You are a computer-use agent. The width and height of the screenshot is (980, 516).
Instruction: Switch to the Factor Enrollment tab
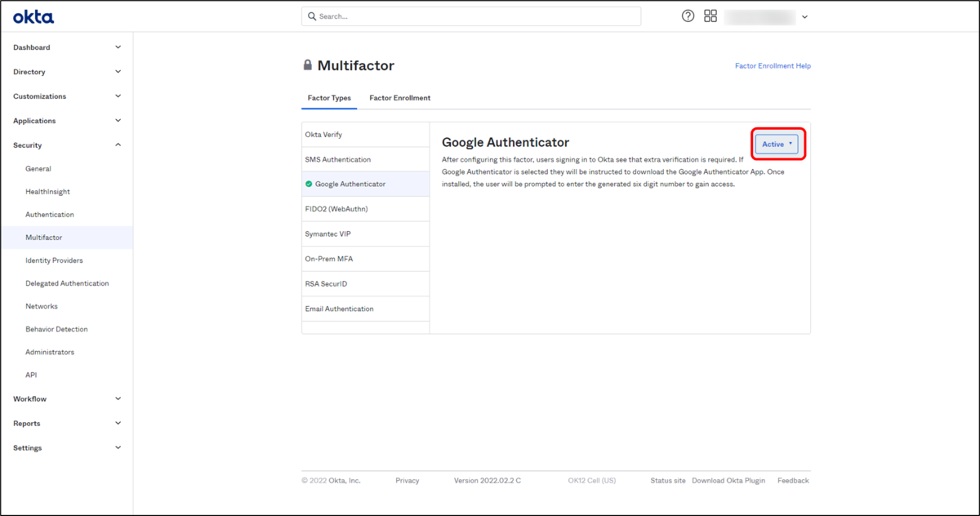400,98
